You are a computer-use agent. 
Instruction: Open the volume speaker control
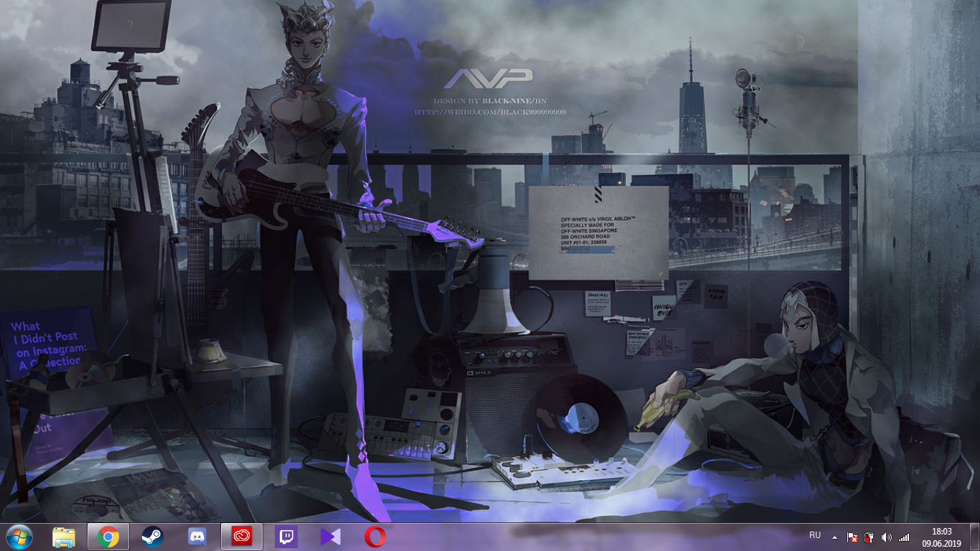(x=887, y=537)
